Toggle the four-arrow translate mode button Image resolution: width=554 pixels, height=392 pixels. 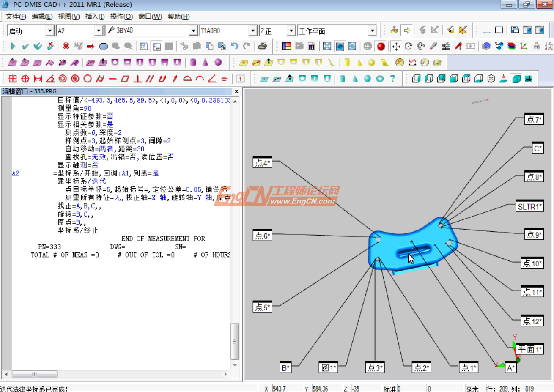point(396,46)
